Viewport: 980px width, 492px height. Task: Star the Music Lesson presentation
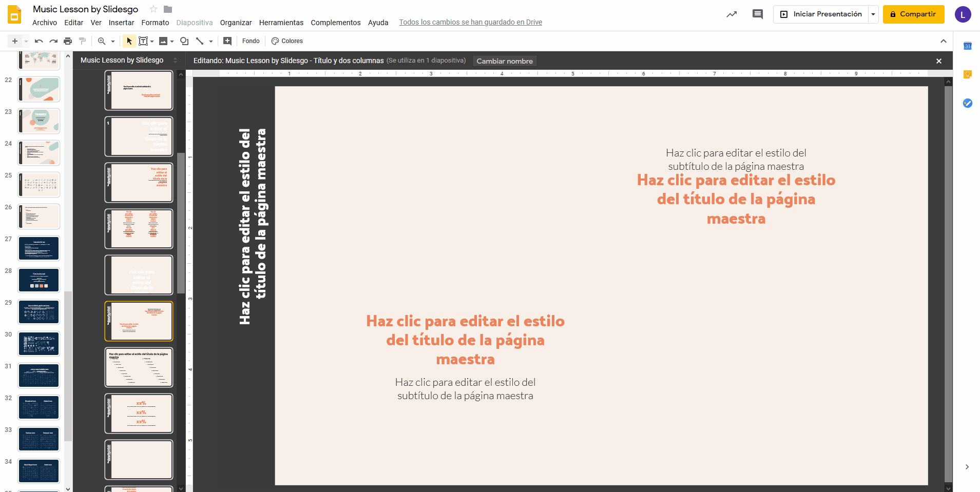coord(153,9)
